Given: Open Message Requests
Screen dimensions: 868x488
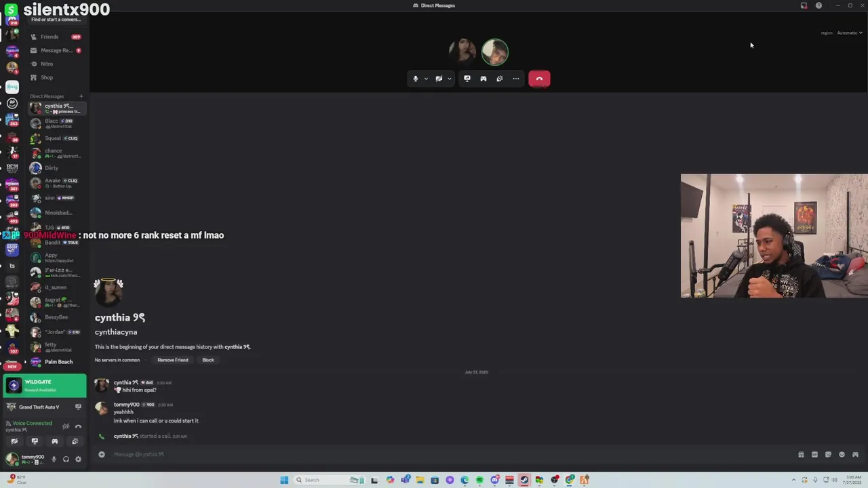Looking at the screenshot, I should 56,50.
